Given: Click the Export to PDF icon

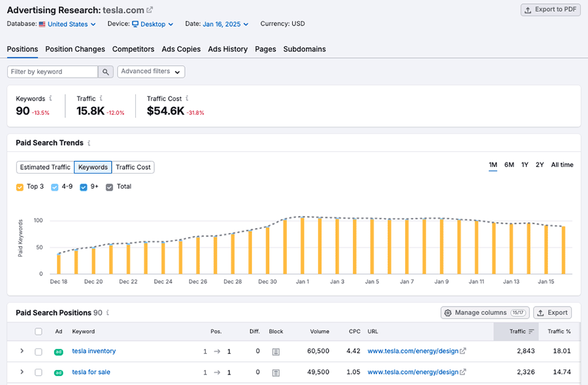Looking at the screenshot, I should 527,10.
